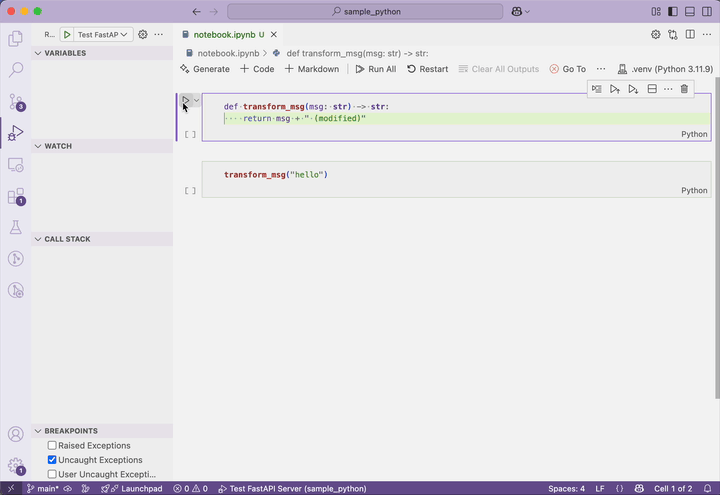The image size is (720, 495).
Task: Change language of the second cell, Python
Action: [x=694, y=191]
